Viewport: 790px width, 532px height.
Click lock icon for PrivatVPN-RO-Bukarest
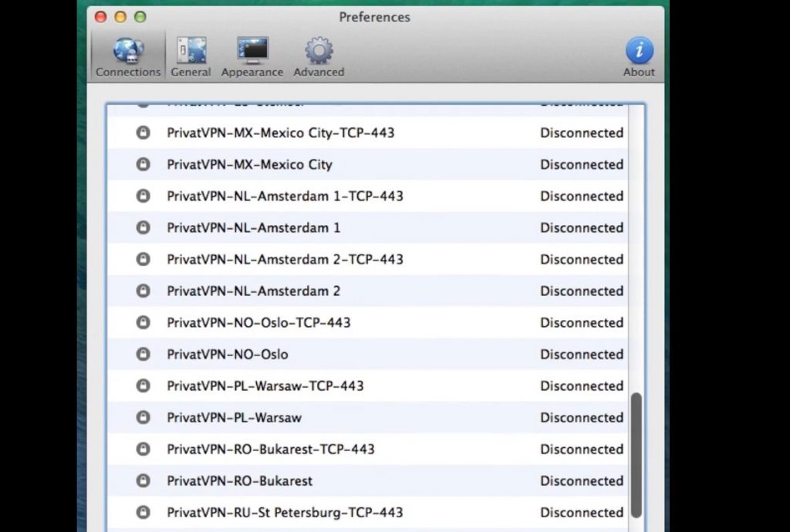pyautogui.click(x=143, y=480)
